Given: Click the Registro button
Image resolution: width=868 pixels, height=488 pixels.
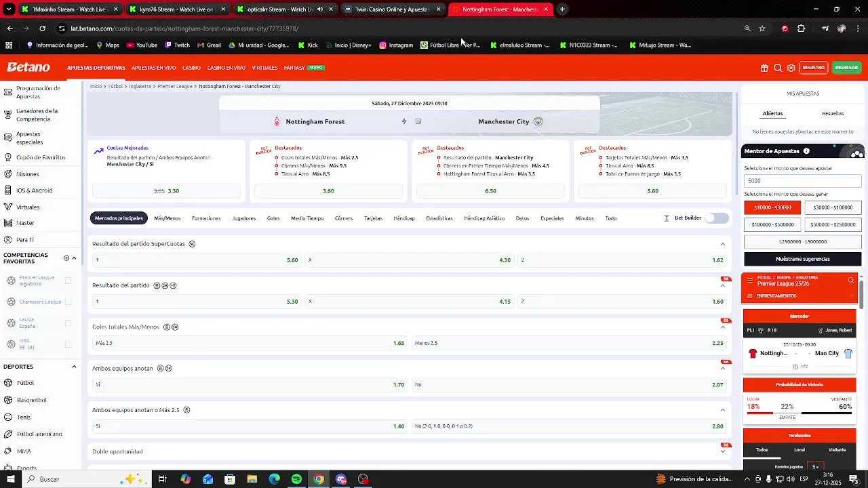Looking at the screenshot, I should coord(814,68).
